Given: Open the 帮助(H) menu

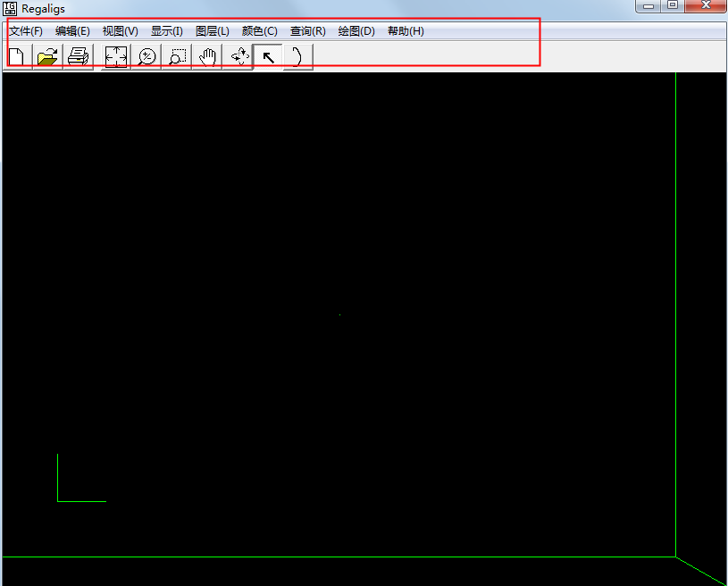Looking at the screenshot, I should (x=406, y=31).
